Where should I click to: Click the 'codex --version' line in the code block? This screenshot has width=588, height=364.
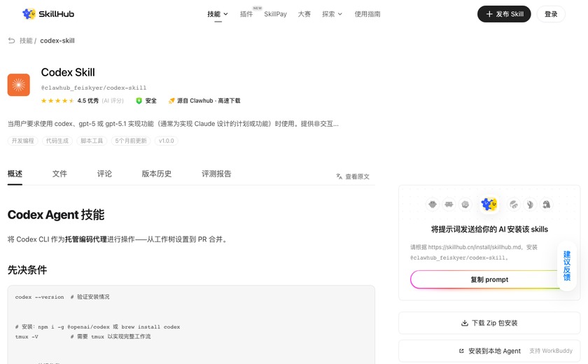tap(62, 297)
